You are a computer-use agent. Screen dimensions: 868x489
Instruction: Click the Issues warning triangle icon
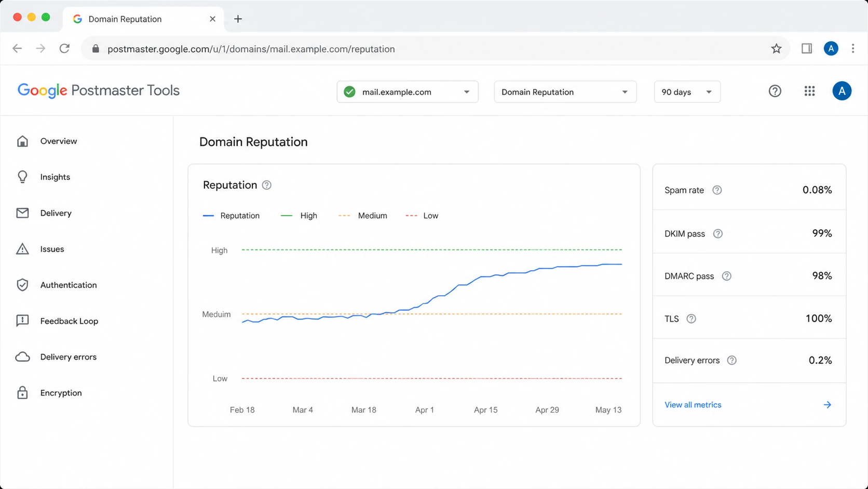pos(22,249)
